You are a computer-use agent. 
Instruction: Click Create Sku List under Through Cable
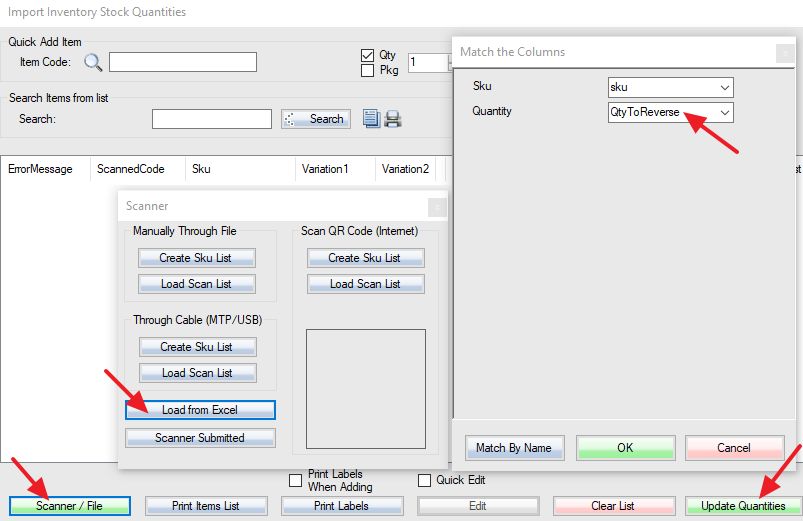click(198, 347)
